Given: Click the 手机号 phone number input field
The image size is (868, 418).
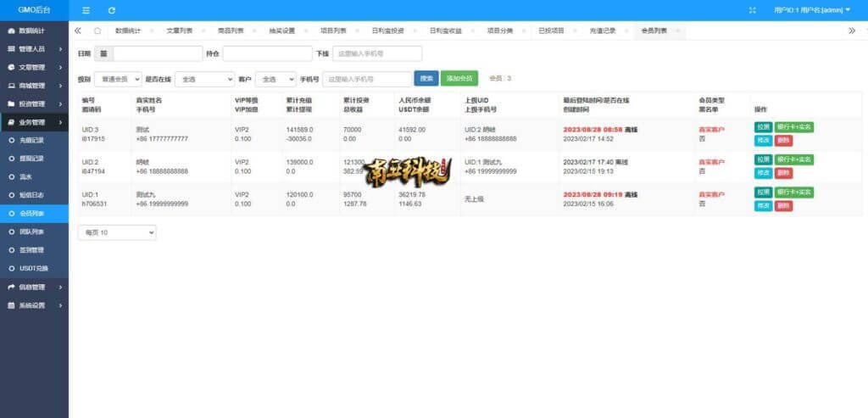Looking at the screenshot, I should tap(366, 79).
